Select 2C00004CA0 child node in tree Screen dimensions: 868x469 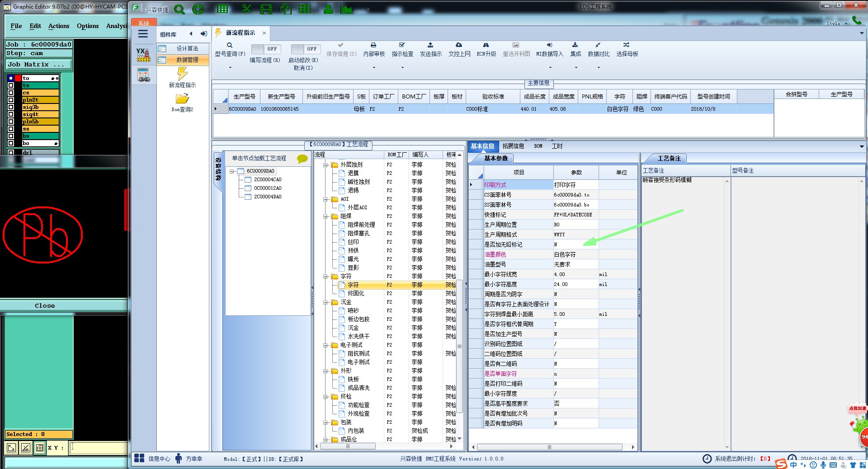click(x=268, y=180)
